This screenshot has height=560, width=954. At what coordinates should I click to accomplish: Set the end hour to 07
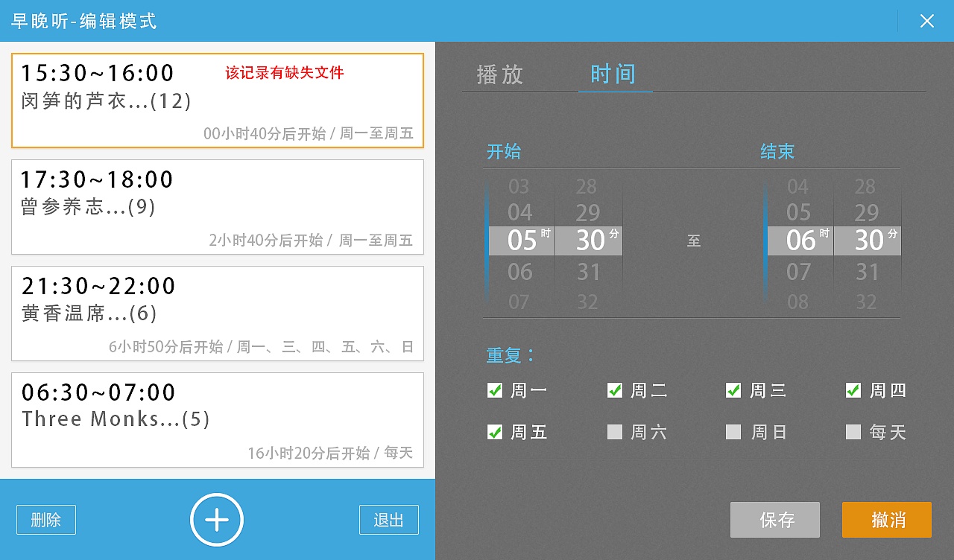click(798, 273)
